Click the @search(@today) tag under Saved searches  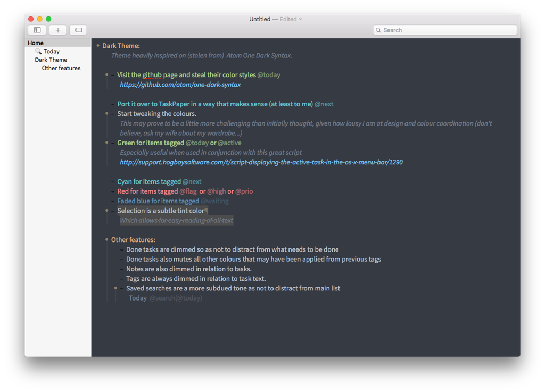176,298
